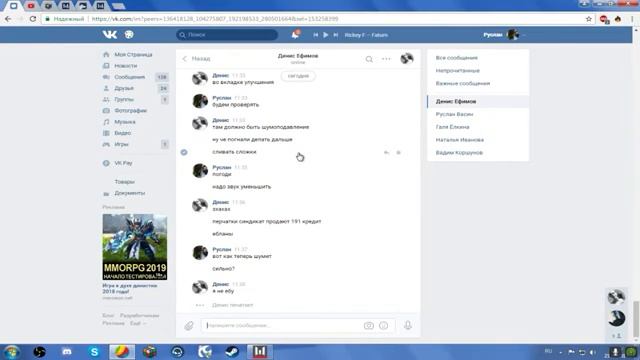Focus the VK search field
This screenshot has width=640, height=360.
click(227, 35)
